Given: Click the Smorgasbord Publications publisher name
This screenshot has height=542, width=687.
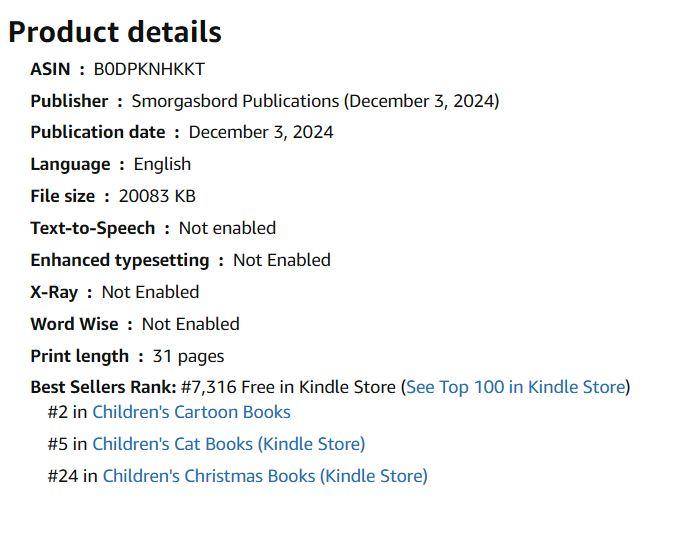Looking at the screenshot, I should click(235, 101).
